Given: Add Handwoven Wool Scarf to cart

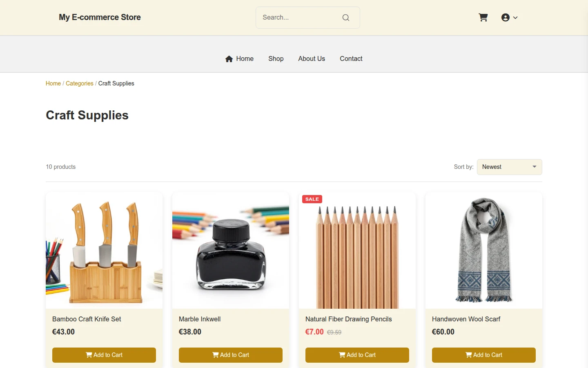Looking at the screenshot, I should pos(484,355).
